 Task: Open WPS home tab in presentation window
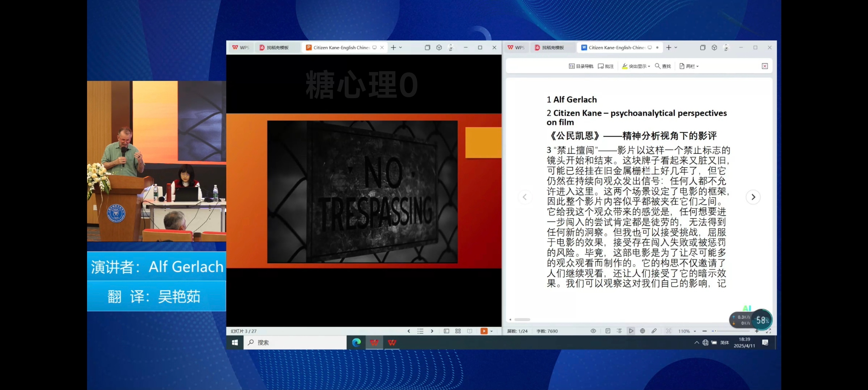(241, 48)
